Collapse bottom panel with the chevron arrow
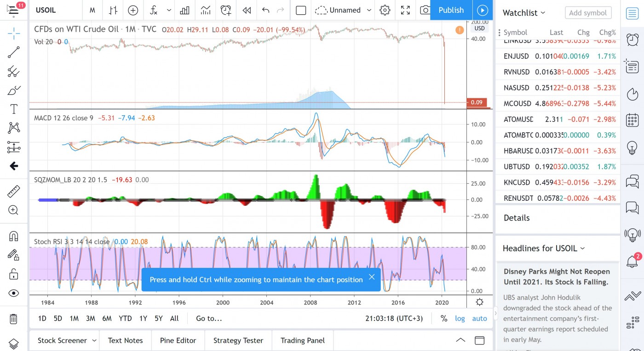Viewport: 644px width, 351px height. click(x=460, y=340)
